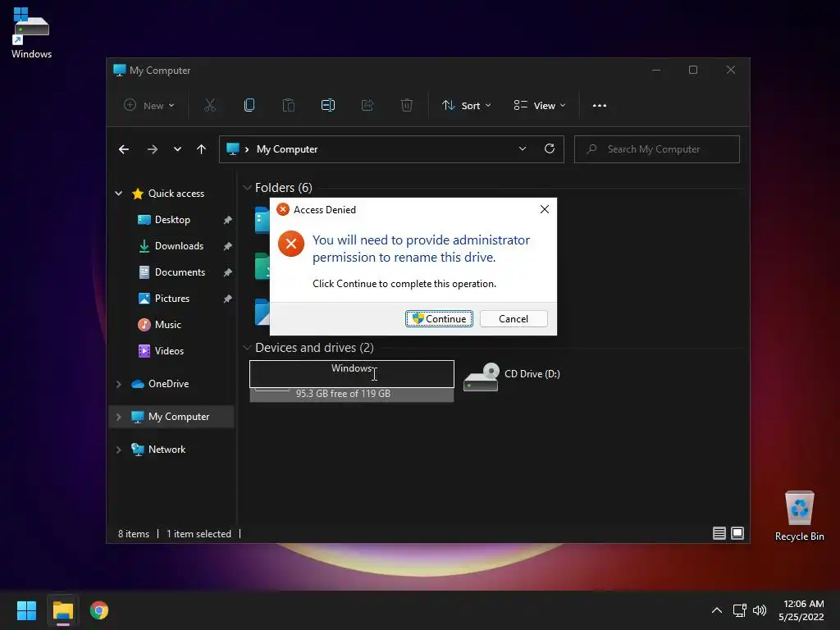Go back with the left arrow
This screenshot has width=840, height=630.
pyautogui.click(x=124, y=149)
